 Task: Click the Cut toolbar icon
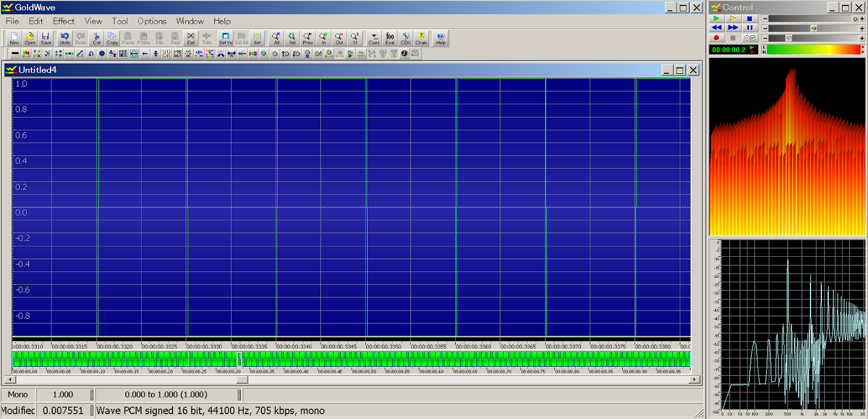pos(97,38)
